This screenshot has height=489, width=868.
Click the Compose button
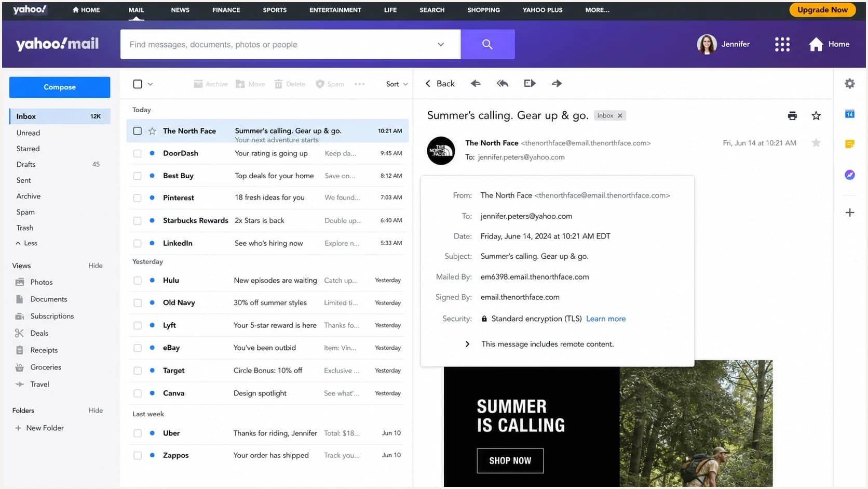[60, 87]
